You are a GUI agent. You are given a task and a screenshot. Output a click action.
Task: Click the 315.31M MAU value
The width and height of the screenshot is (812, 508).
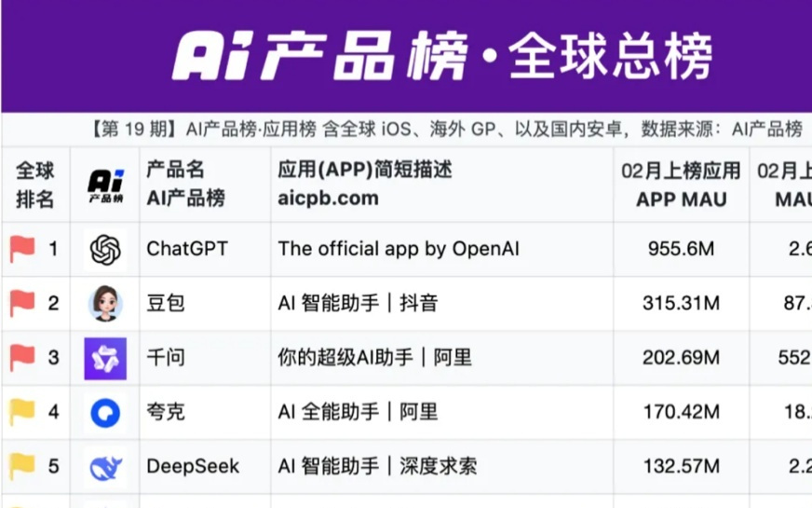click(x=682, y=303)
